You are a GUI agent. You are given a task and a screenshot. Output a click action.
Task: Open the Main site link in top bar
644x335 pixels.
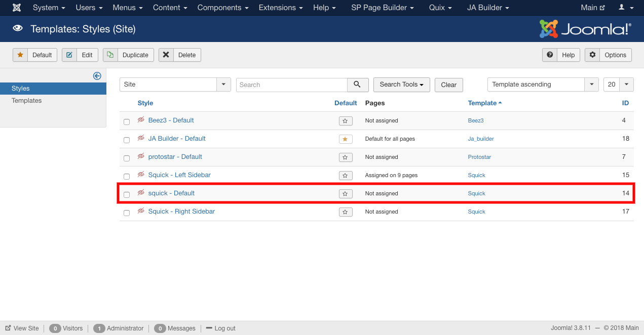point(593,8)
